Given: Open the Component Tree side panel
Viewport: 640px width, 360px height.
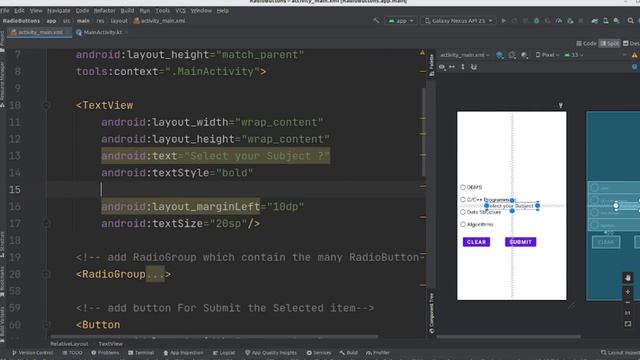Looking at the screenshot, I should pos(431,313).
